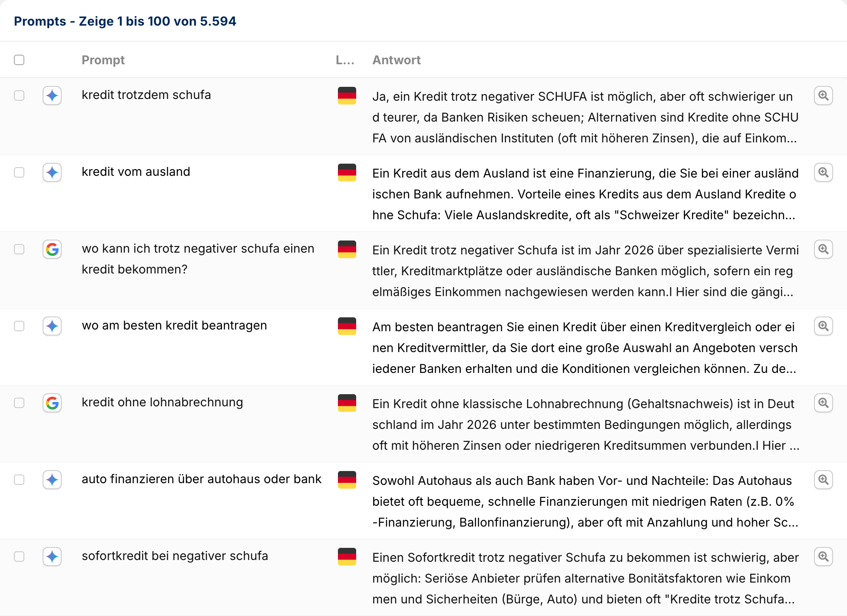Click zoom icon for 'kredit vom ausland' row

coord(823,172)
